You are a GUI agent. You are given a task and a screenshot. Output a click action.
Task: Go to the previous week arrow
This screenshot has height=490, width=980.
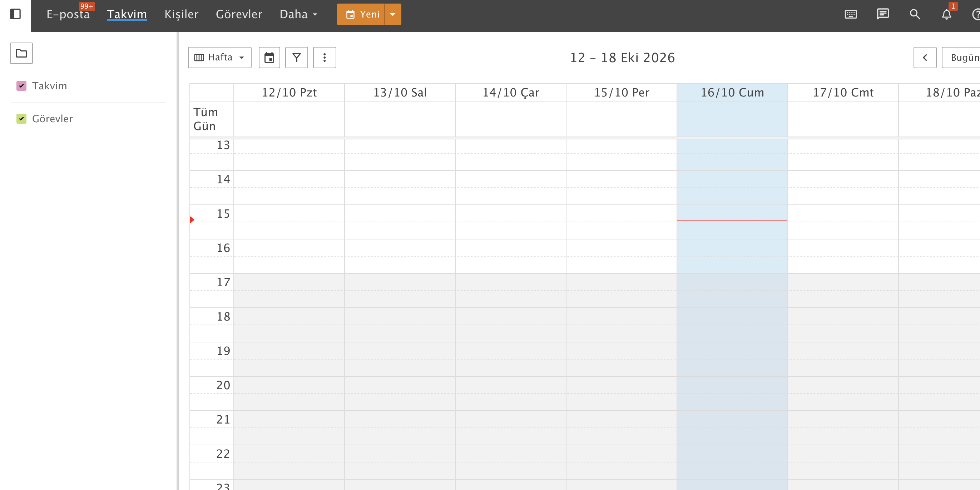925,58
